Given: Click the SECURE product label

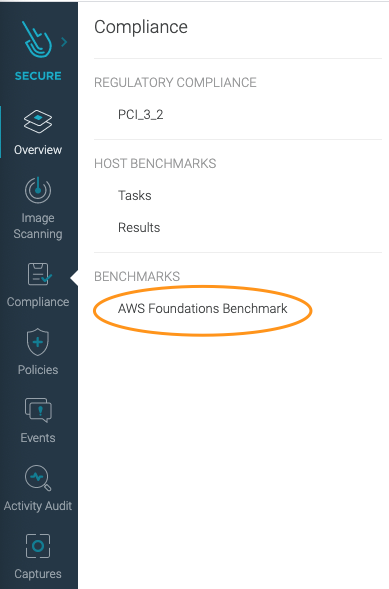Looking at the screenshot, I should click(38, 76).
